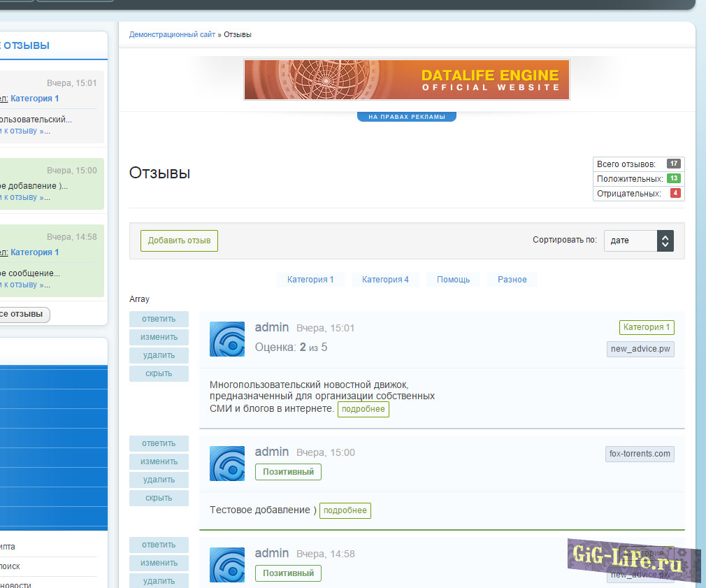Viewport: 706px width, 588px height.
Task: Expand "подробнее" on the Многопользовательский review
Action: (363, 409)
